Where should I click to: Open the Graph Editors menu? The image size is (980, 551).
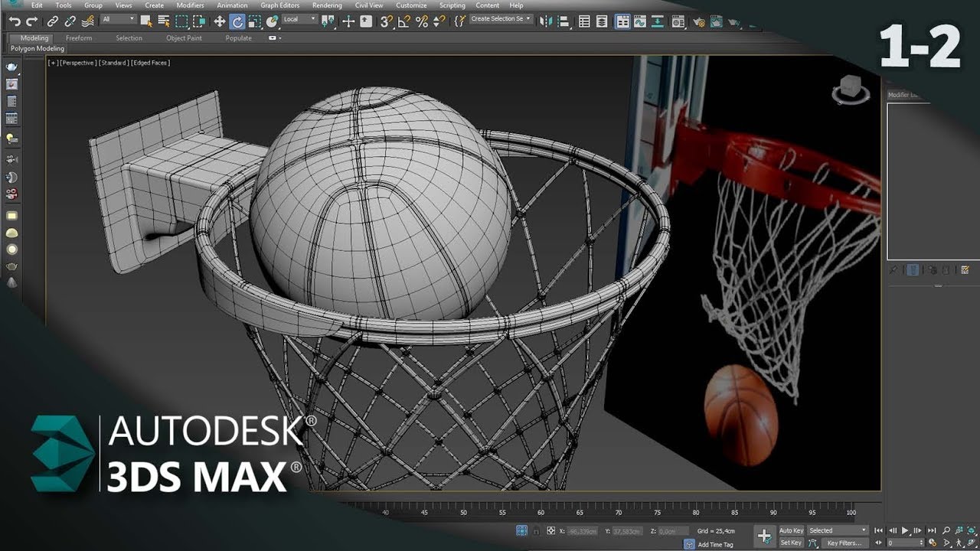tap(280, 5)
